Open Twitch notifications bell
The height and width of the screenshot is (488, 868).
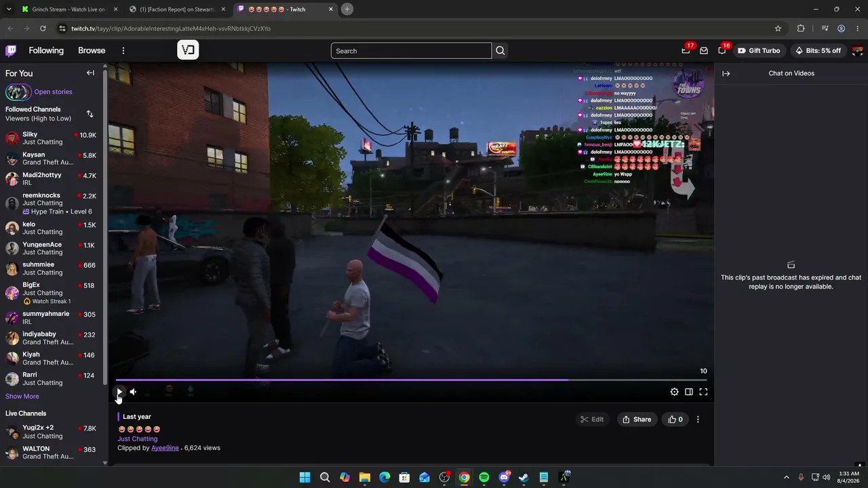point(722,51)
